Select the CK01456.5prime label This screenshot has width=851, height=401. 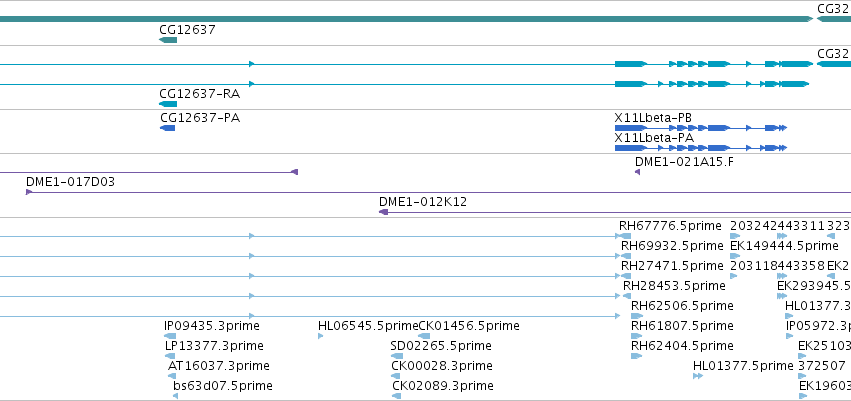point(469,326)
